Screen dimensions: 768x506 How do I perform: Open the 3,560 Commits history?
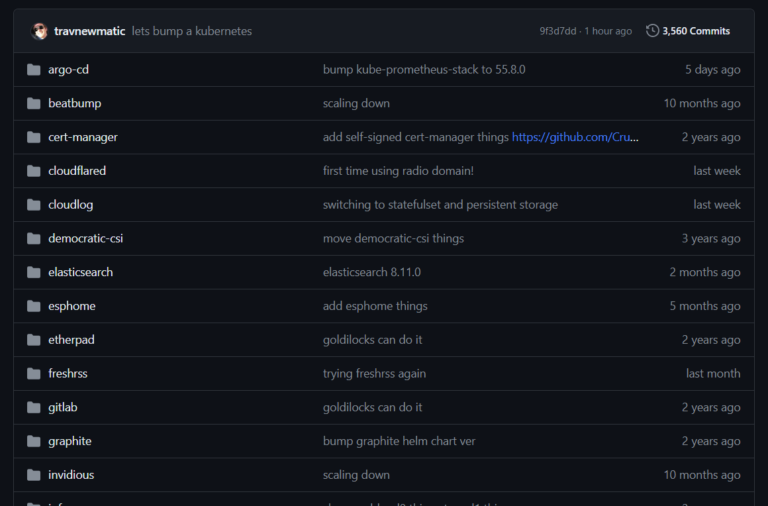coord(695,31)
